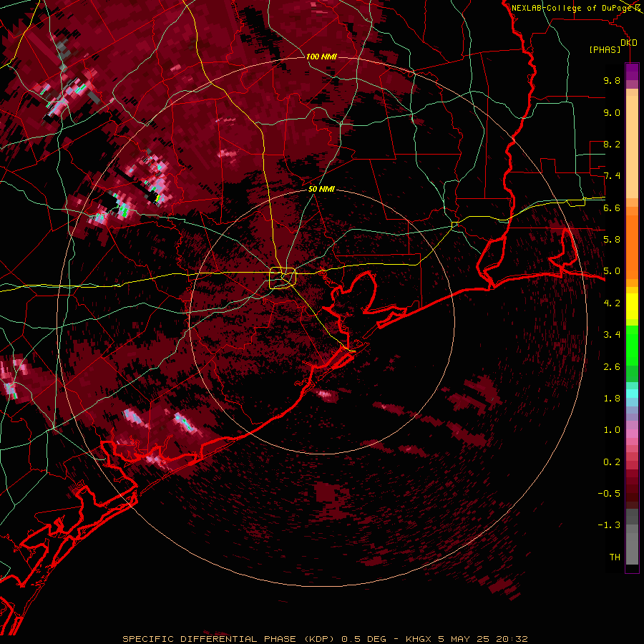Select the 3.4 scale label
Image resolution: width=644 pixels, height=644 pixels.
tap(612, 335)
